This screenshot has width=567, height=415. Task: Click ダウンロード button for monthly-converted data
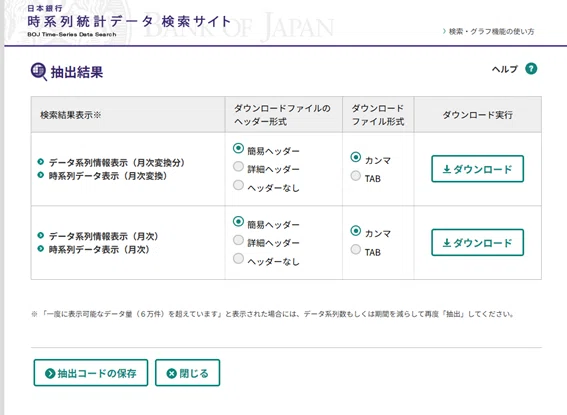(x=477, y=169)
